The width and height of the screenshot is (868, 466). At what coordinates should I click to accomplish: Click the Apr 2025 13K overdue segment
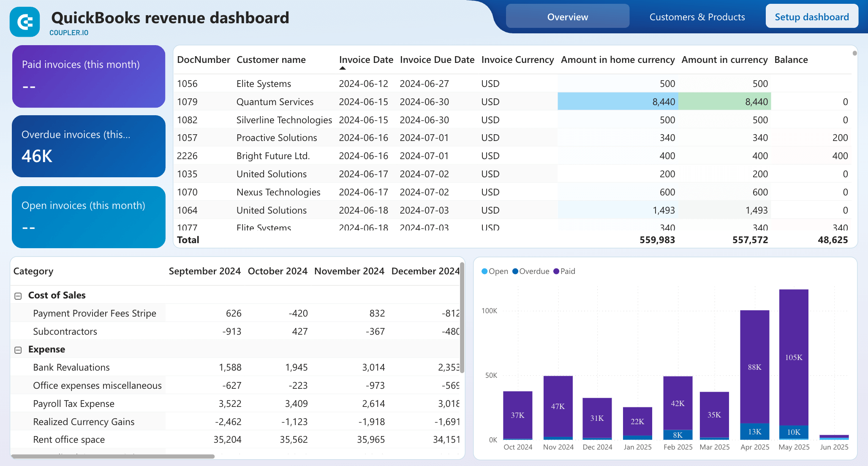coord(755,431)
